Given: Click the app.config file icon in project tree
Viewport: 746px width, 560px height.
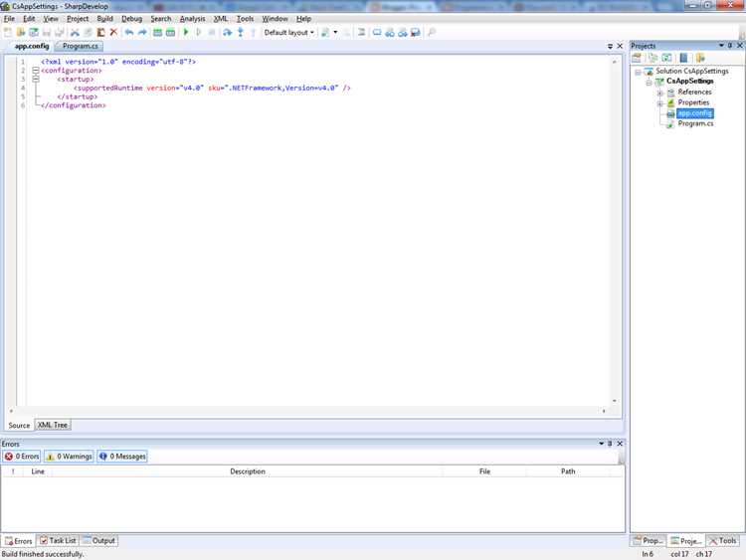Looking at the screenshot, I should (x=670, y=113).
